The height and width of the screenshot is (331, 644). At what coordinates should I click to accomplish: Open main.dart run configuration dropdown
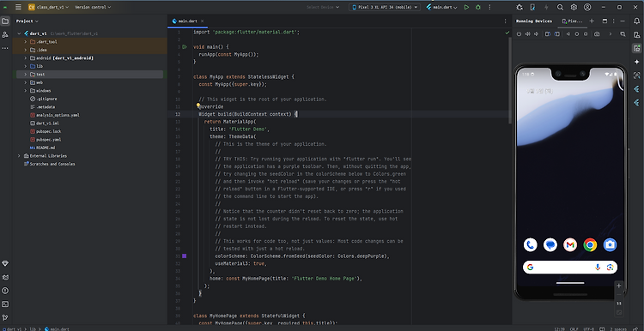(441, 7)
